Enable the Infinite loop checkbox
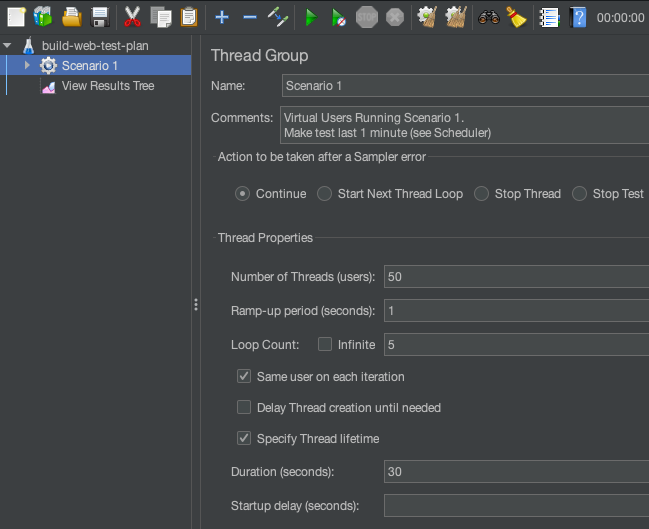This screenshot has width=649, height=529. click(325, 345)
